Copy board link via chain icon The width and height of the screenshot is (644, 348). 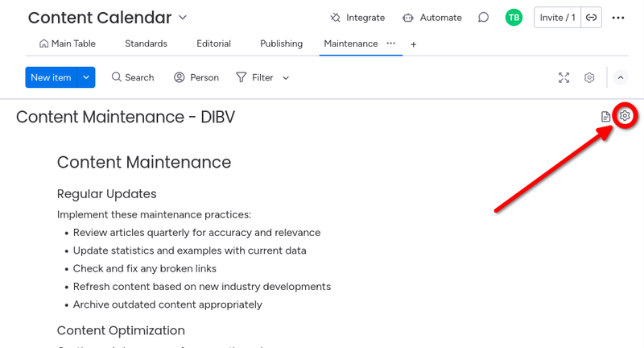click(591, 18)
